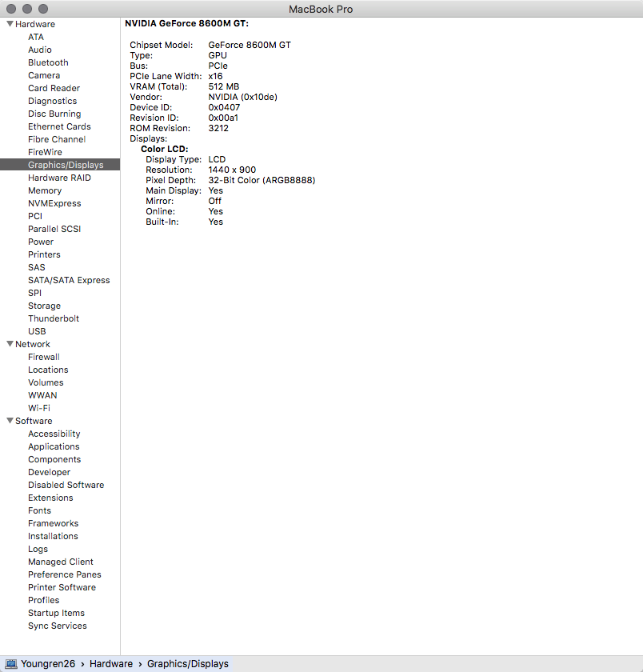Select Parallel SCSI in the sidebar
643x672 pixels.
(x=54, y=229)
